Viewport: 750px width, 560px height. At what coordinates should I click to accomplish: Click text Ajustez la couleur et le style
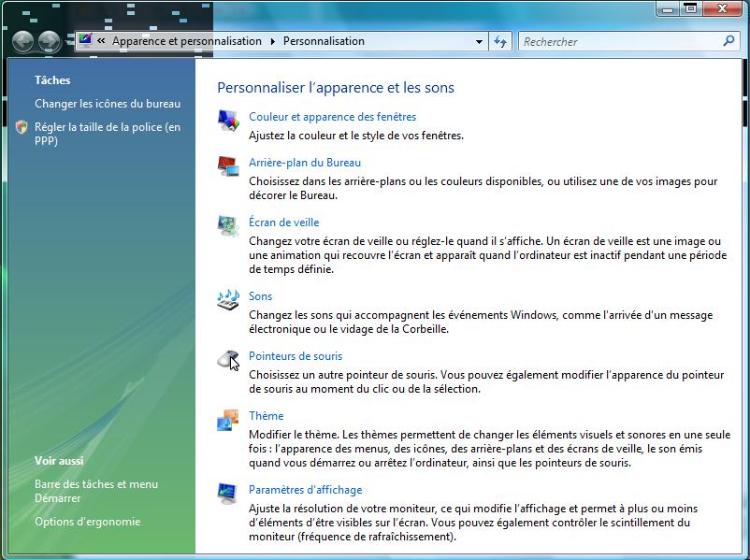(356, 136)
